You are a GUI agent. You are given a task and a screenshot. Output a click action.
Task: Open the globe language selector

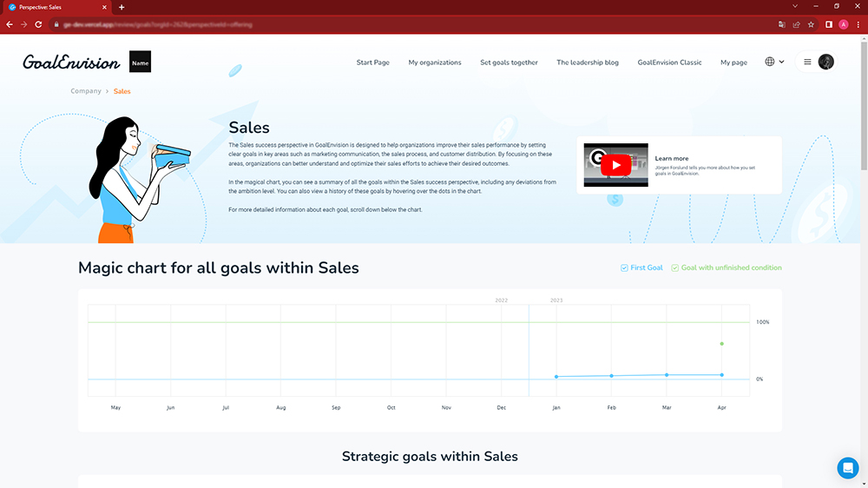point(769,62)
